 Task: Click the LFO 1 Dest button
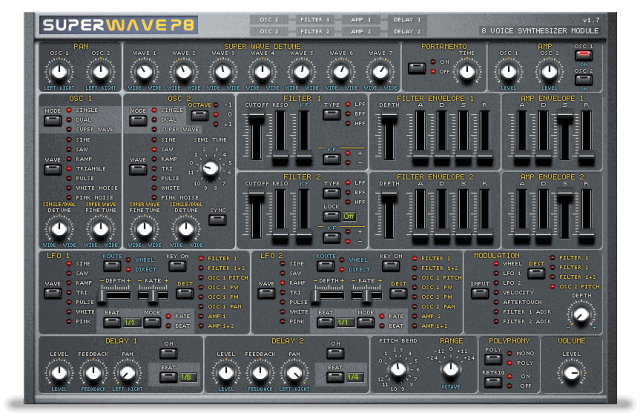(184, 293)
